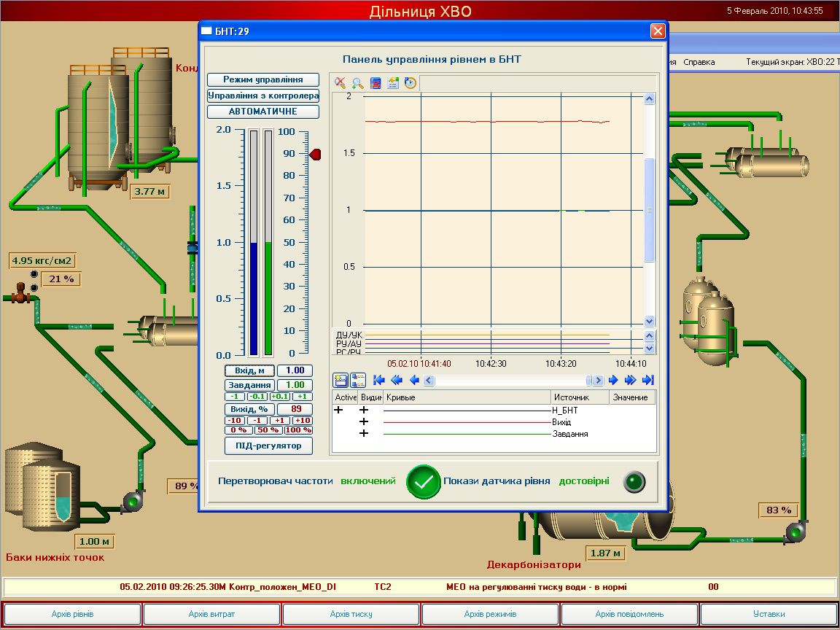
Task: Step trend back with double left arrows
Action: pyautogui.click(x=396, y=380)
